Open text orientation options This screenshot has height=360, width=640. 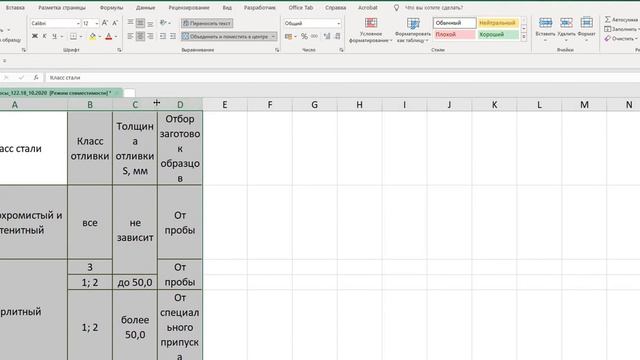165,23
